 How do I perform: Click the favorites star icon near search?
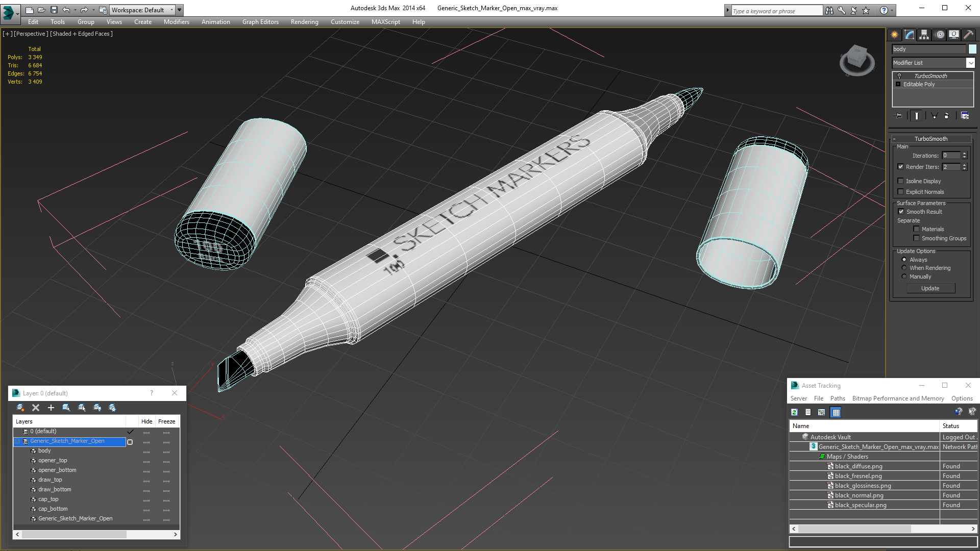point(866,10)
